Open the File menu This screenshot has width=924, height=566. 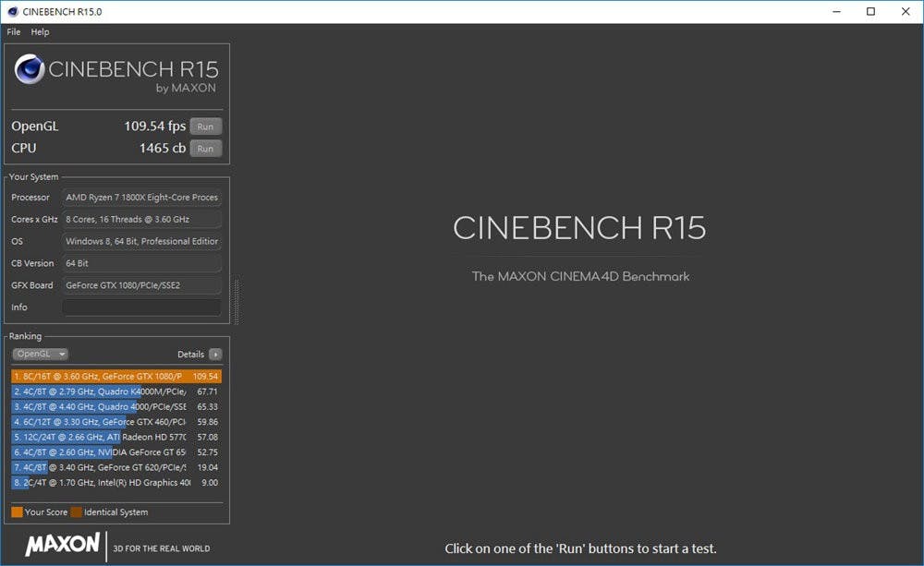point(14,31)
